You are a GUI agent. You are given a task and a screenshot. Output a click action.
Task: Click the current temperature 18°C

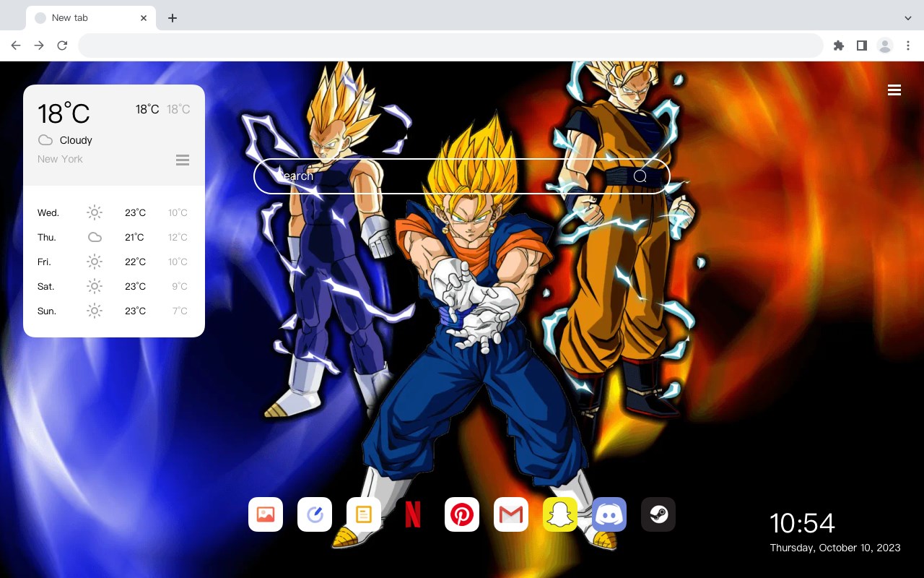pos(64,113)
